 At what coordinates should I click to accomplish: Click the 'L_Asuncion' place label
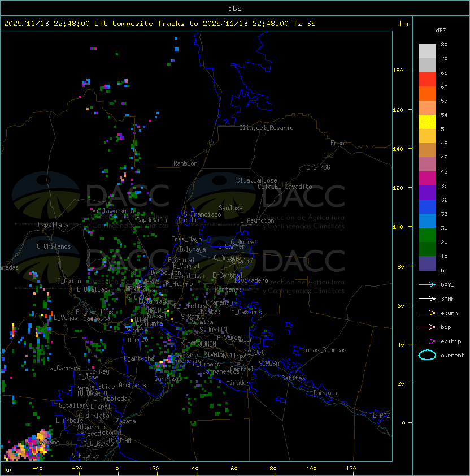257,220
